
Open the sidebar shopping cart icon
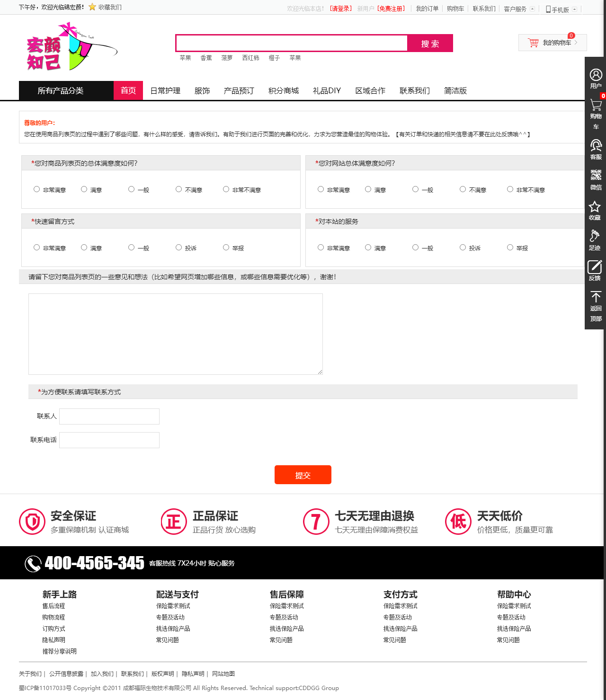coord(596,106)
